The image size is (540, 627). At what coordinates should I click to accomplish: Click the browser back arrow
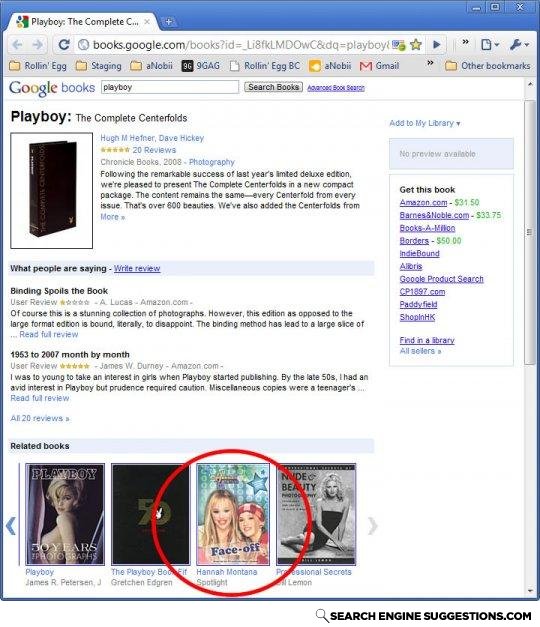click(x=17, y=44)
